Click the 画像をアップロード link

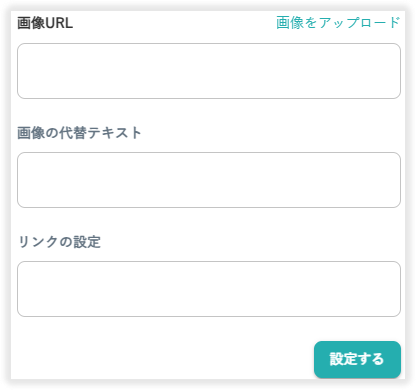(338, 23)
